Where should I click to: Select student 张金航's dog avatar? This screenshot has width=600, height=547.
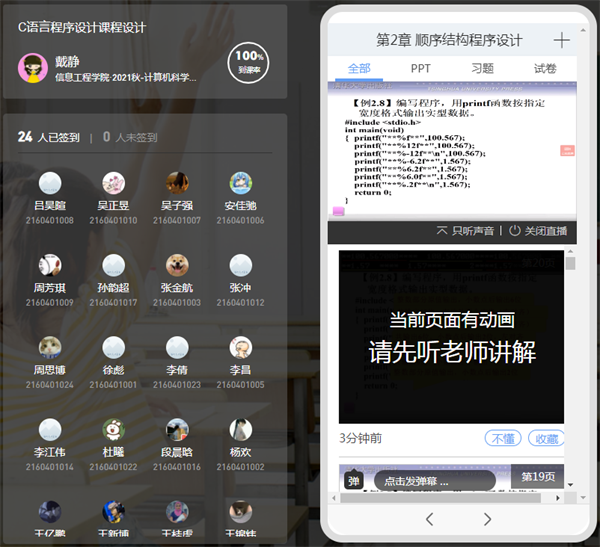pyautogui.click(x=177, y=265)
